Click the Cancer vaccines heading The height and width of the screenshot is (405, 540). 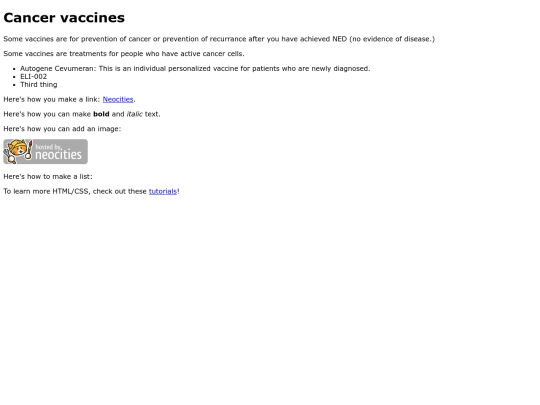[x=64, y=18]
